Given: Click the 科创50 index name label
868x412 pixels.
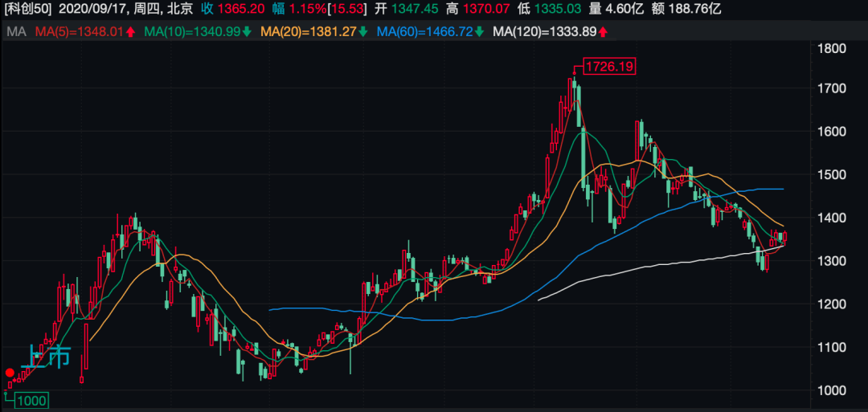Looking at the screenshot, I should [x=27, y=9].
